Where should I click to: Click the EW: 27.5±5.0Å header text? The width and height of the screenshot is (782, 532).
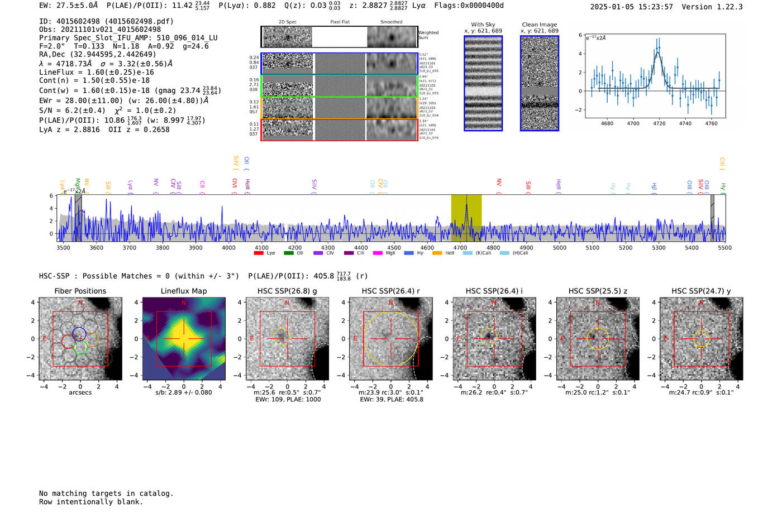click(x=70, y=6)
